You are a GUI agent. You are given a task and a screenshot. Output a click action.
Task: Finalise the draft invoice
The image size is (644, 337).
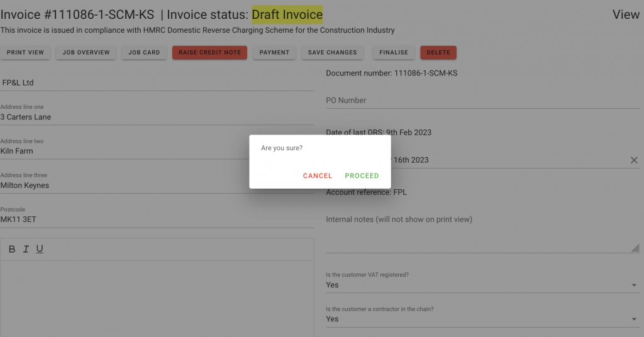pyautogui.click(x=394, y=53)
